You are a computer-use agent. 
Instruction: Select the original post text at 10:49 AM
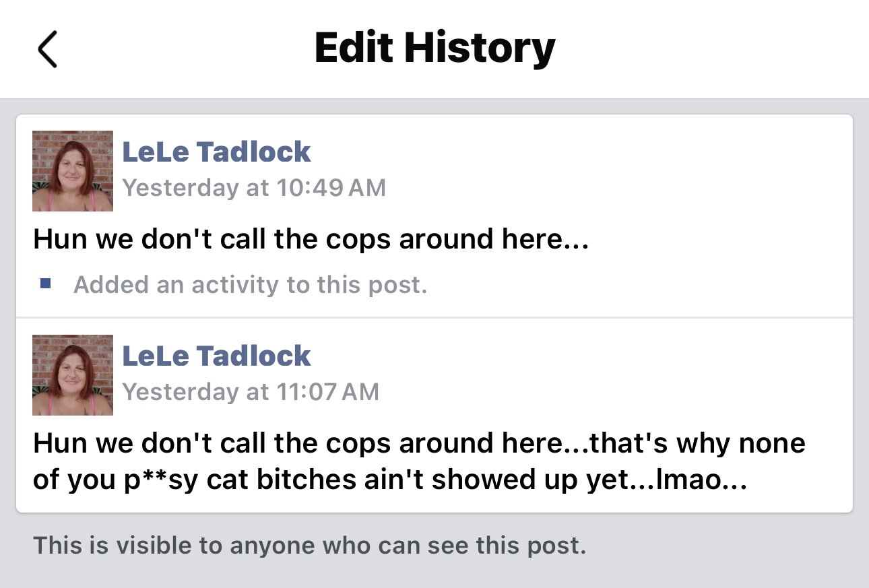(x=311, y=239)
